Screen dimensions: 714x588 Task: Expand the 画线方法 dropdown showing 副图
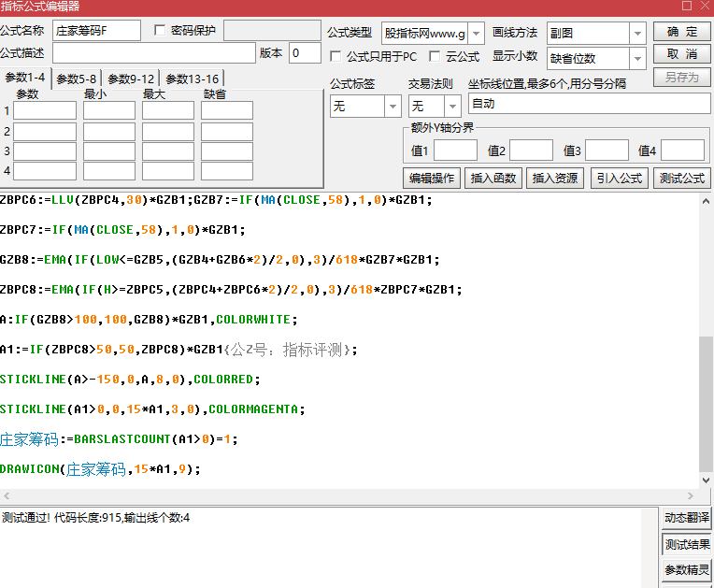[x=637, y=34]
